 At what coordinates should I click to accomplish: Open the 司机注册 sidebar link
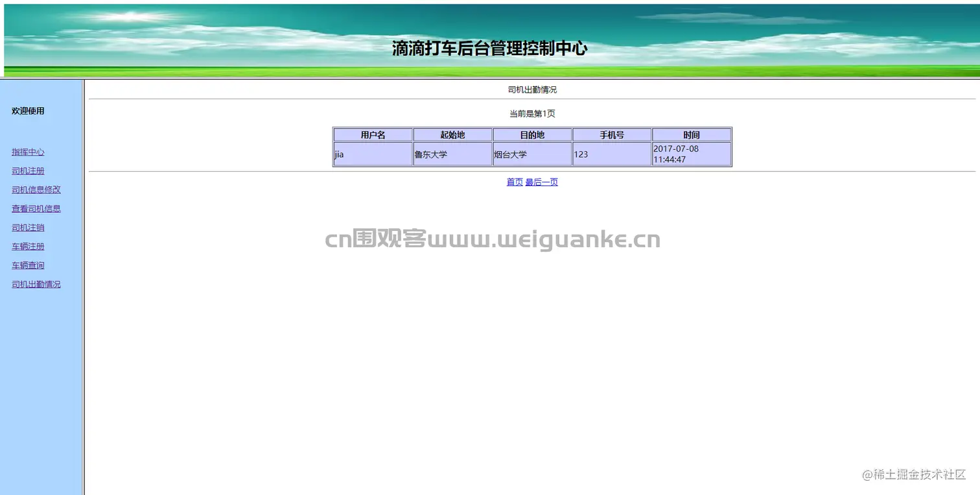pos(28,171)
